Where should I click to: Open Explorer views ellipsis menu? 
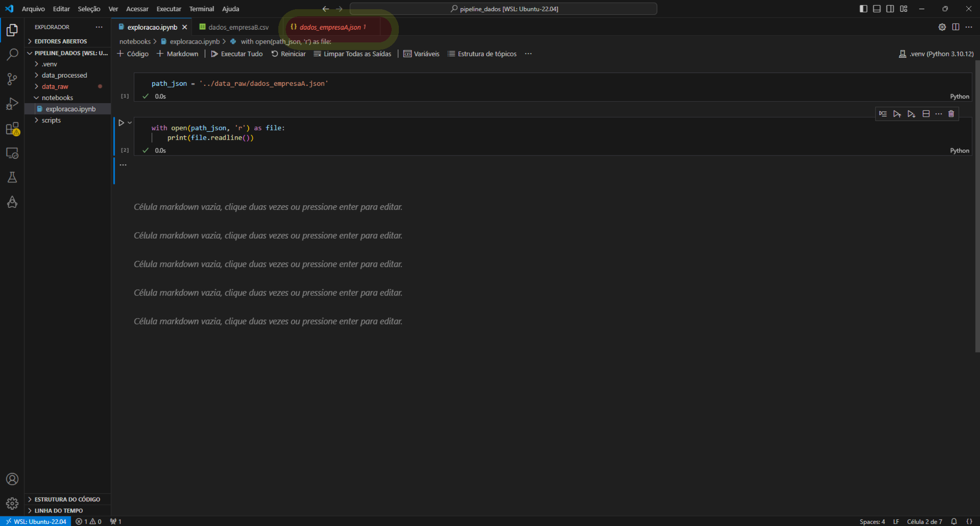(x=99, y=27)
